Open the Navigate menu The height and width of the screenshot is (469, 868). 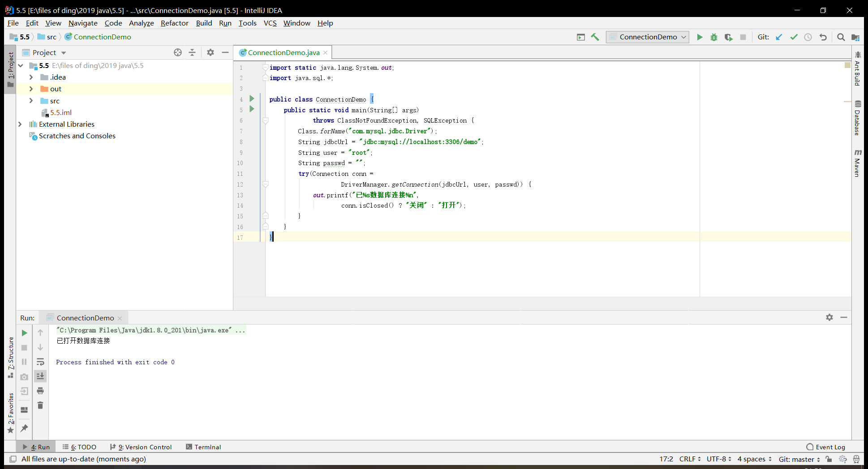tap(83, 23)
